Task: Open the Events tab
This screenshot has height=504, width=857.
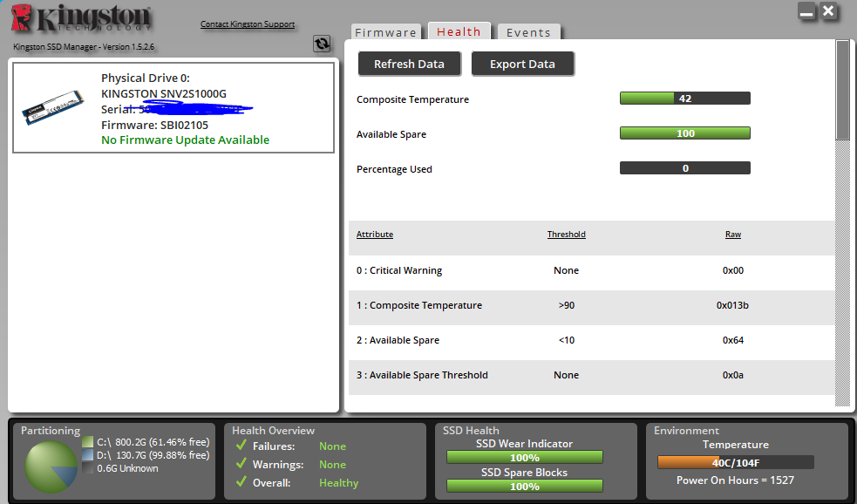Action: tap(528, 32)
